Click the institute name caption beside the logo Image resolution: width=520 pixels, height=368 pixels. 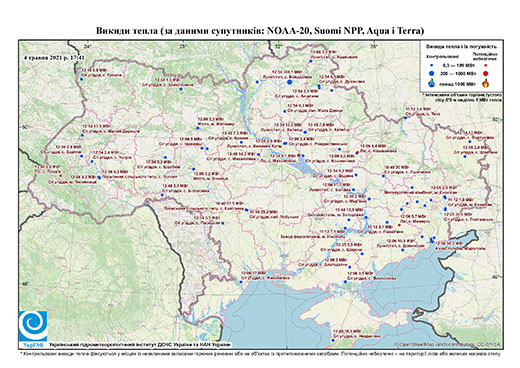(x=140, y=345)
